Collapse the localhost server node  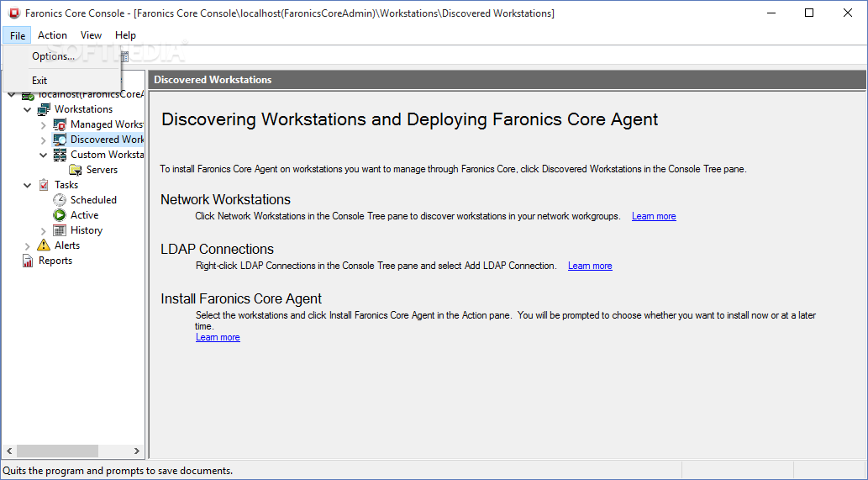click(12, 95)
